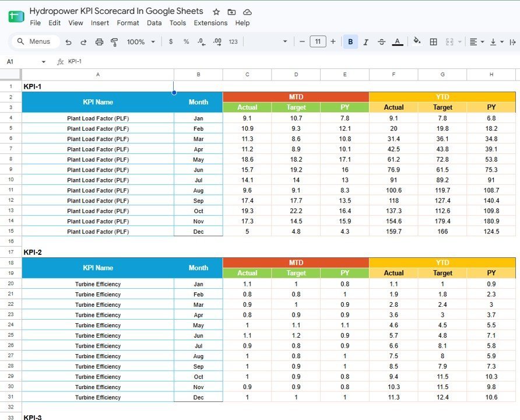Image resolution: width=520 pixels, height=420 pixels.
Task: Open the fill color picker
Action: click(x=417, y=41)
